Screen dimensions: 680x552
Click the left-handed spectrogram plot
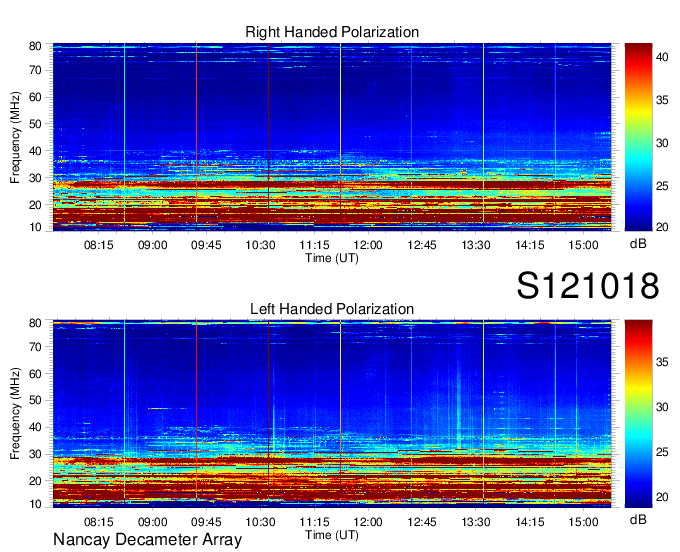pos(332,414)
